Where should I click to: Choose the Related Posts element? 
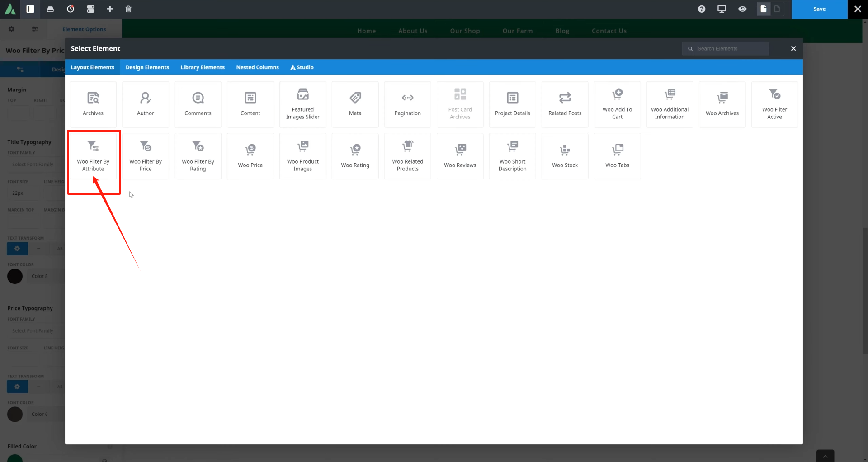click(x=565, y=104)
